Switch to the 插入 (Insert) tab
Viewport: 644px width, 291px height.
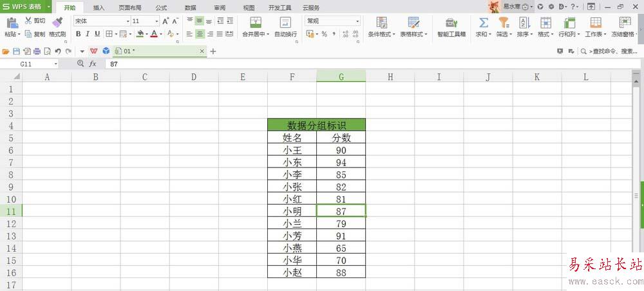[x=99, y=8]
